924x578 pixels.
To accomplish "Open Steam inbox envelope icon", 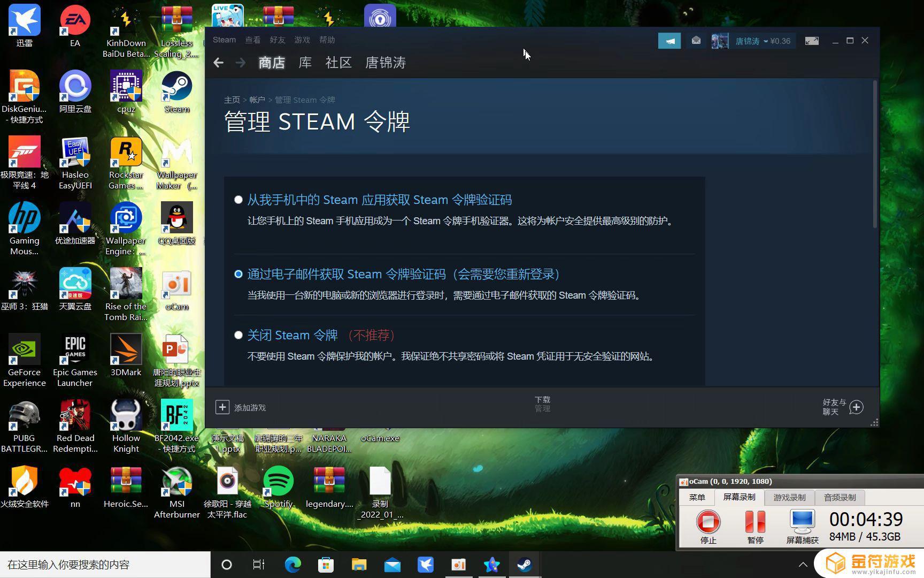I will (x=696, y=41).
